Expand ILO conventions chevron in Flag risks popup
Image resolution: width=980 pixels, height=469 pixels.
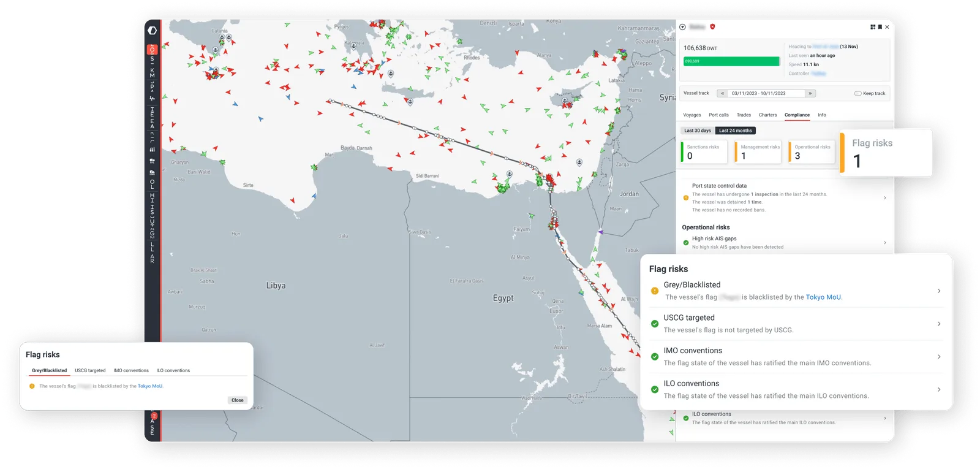coord(939,389)
